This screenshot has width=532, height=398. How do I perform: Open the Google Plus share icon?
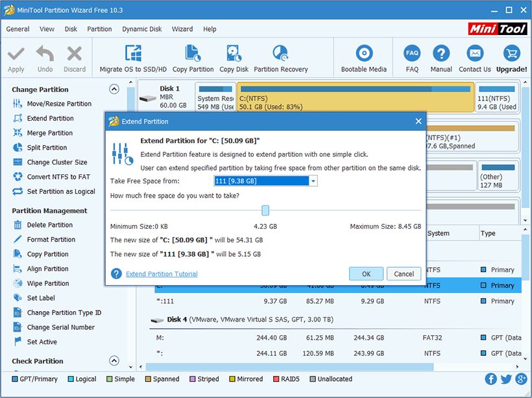[521, 379]
